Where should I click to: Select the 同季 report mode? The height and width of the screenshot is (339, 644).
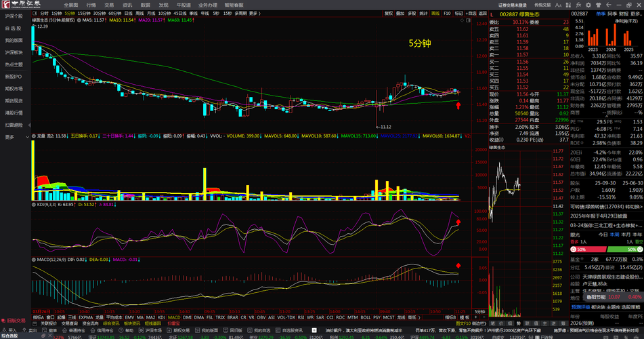(x=612, y=14)
